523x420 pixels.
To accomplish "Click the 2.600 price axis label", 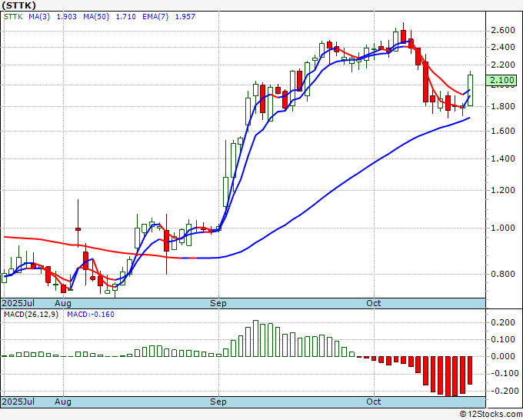I will coord(503,31).
